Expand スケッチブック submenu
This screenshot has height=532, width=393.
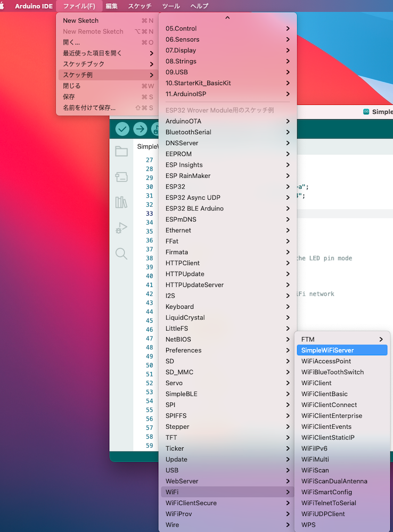click(x=107, y=64)
